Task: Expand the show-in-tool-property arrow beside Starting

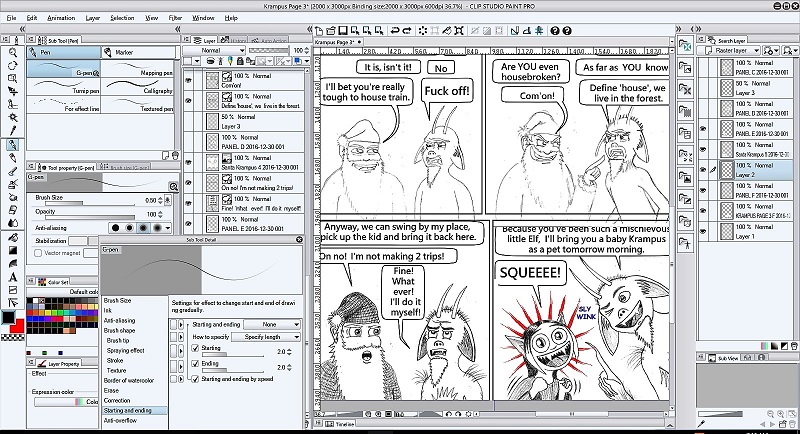Action: pyautogui.click(x=181, y=351)
